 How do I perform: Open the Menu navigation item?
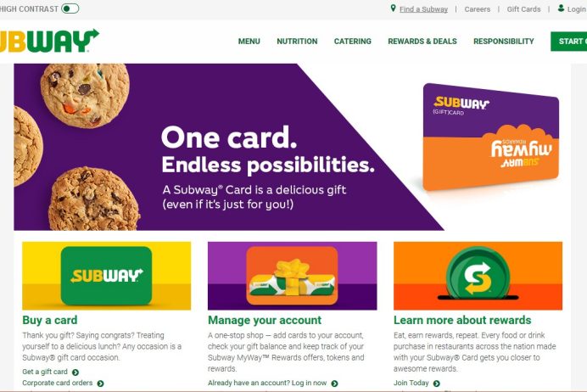click(x=249, y=42)
